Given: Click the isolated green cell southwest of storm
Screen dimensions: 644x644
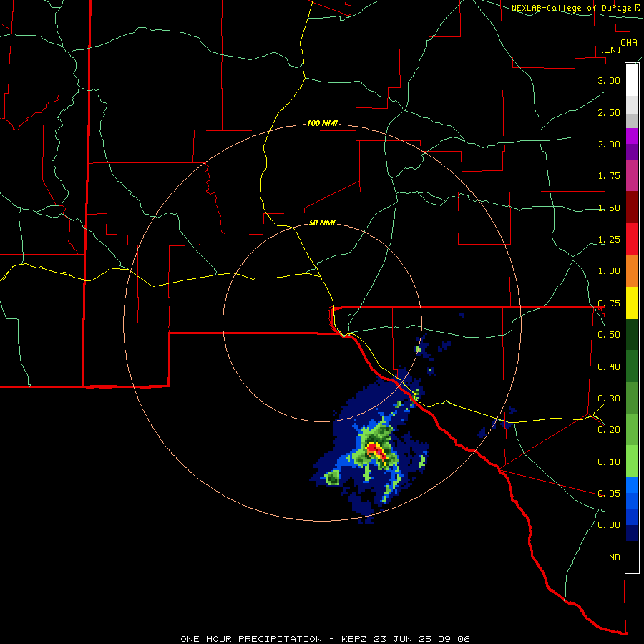Looking at the screenshot, I should (333, 478).
